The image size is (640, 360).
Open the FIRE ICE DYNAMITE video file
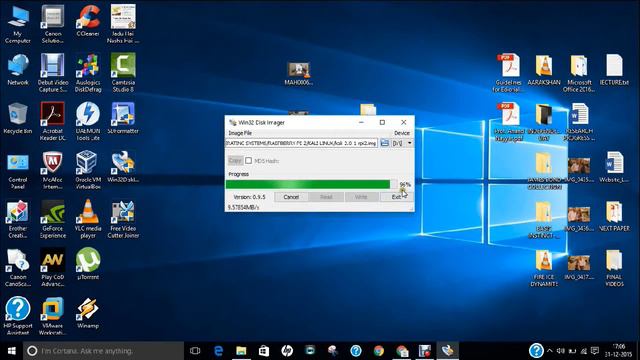pos(544,268)
